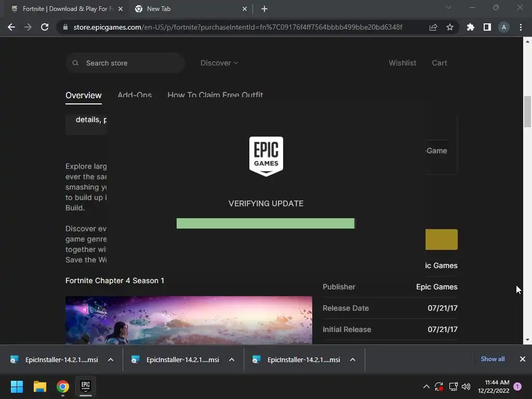532x399 pixels.
Task: Select the Overview tab
Action: click(x=84, y=96)
